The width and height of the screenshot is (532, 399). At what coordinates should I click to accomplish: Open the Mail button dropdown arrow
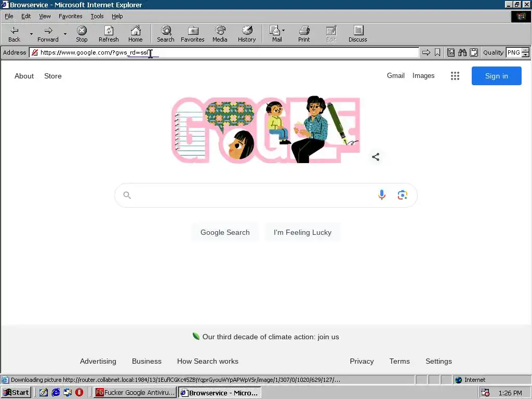click(x=283, y=31)
